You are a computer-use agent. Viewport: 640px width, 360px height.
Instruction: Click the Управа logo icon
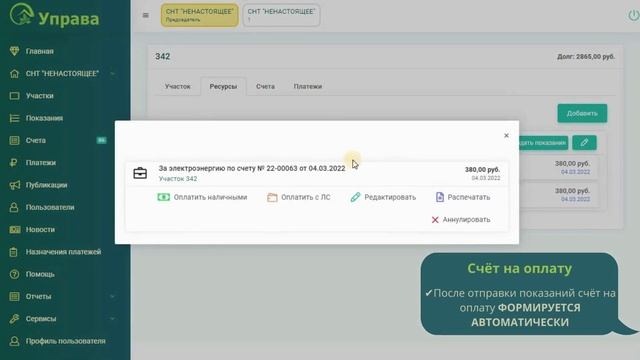pyautogui.click(x=22, y=14)
